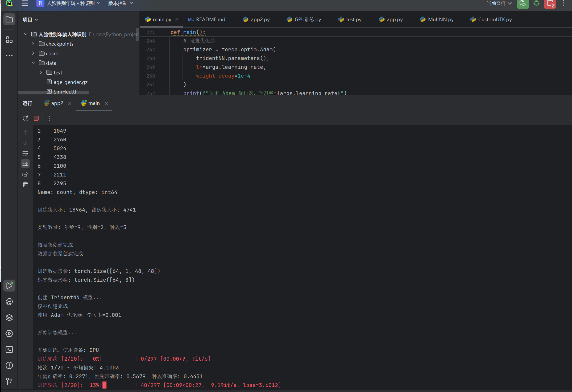Viewport: 572px width, 392px height.
Task: Rerun the main script
Action: [26, 118]
